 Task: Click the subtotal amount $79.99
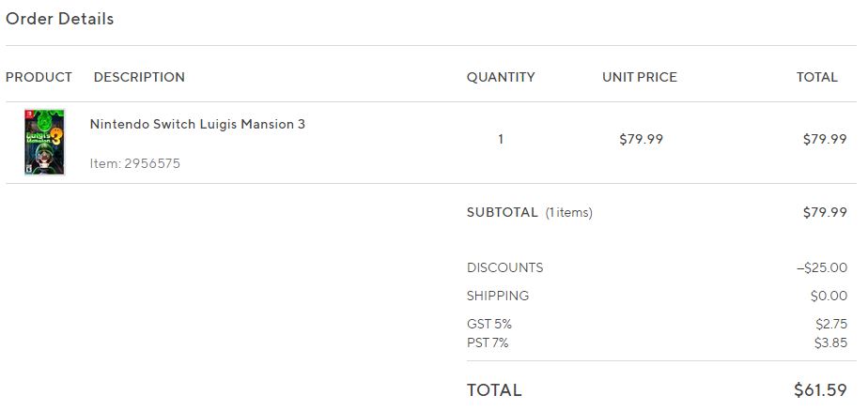[824, 212]
